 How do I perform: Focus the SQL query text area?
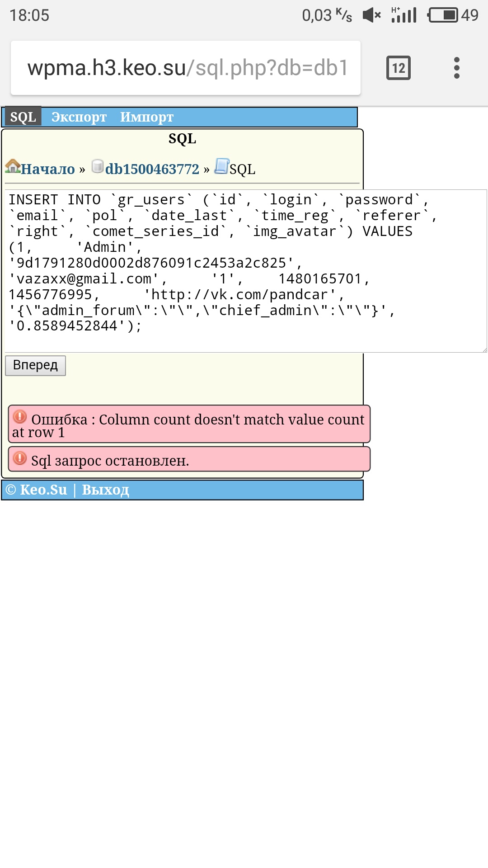246,271
